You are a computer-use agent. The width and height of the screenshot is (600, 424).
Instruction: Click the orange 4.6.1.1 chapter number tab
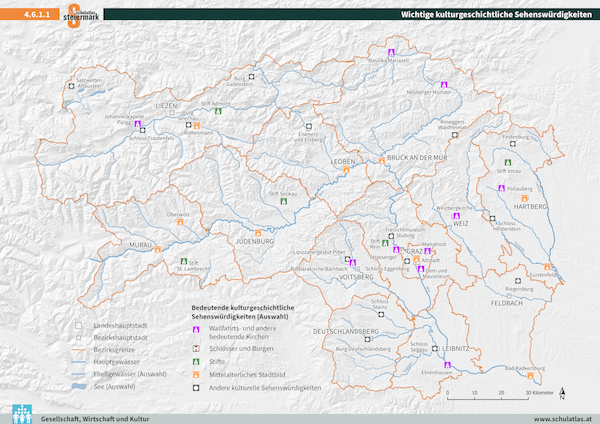(x=30, y=15)
